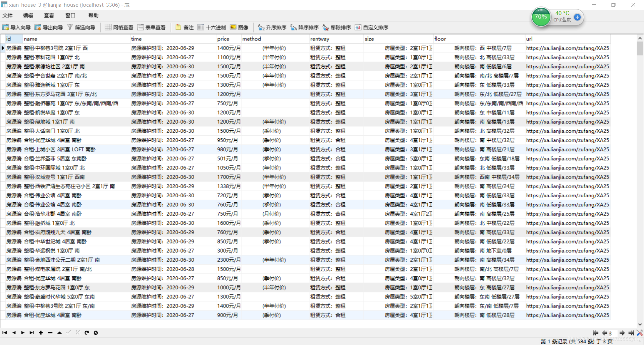This screenshot has height=345, width=644.
Task: Go to first page arrow at bottom right
Action: 595,333
